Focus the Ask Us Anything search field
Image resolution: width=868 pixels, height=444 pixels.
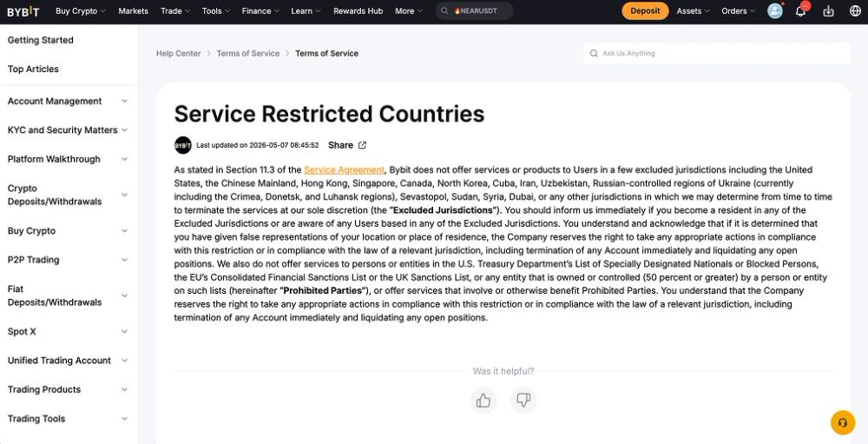coord(717,53)
